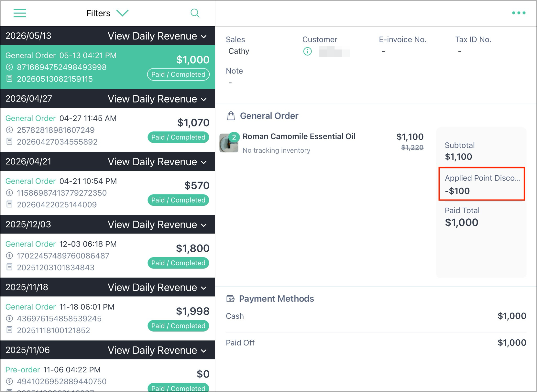Click the Roman Camomile Essential Oil item name
Screen dimensions: 537x392
click(299, 136)
